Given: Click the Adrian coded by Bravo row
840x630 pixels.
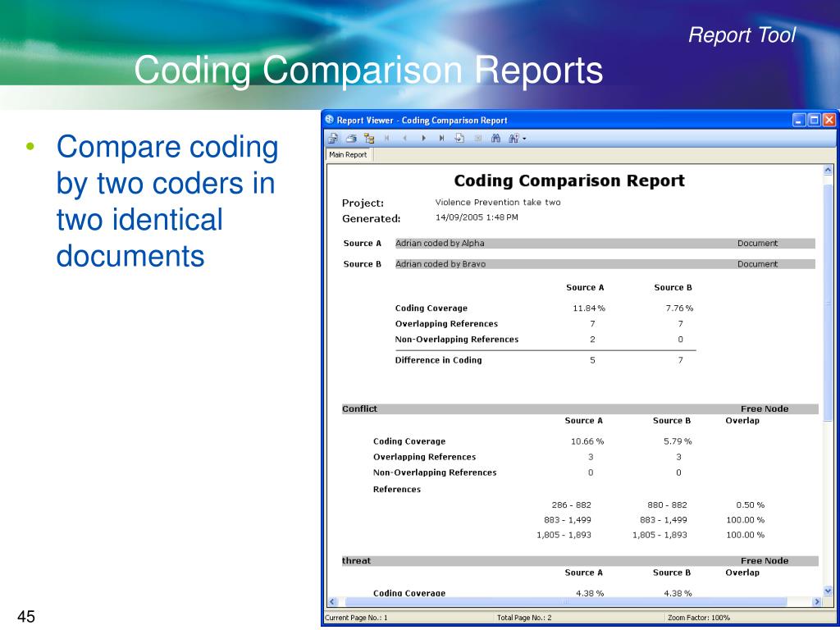Looking at the screenshot, I should click(x=605, y=264).
